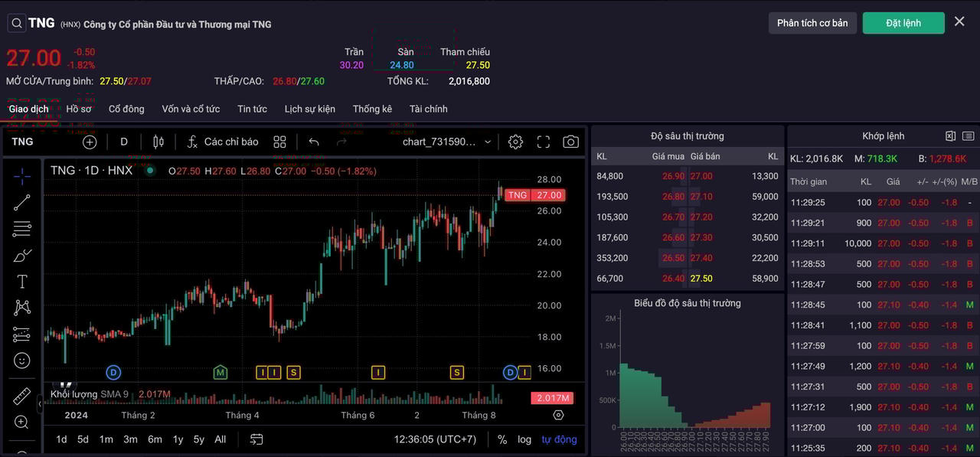The width and height of the screenshot is (980, 457).
Task: Set chart range to 1d
Action: [x=61, y=439]
